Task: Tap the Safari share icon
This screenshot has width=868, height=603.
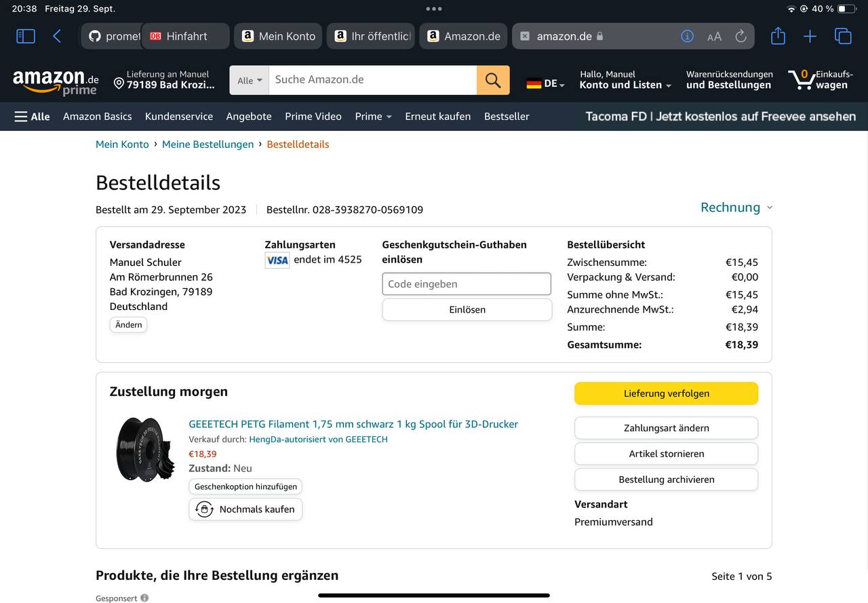Action: click(x=778, y=36)
